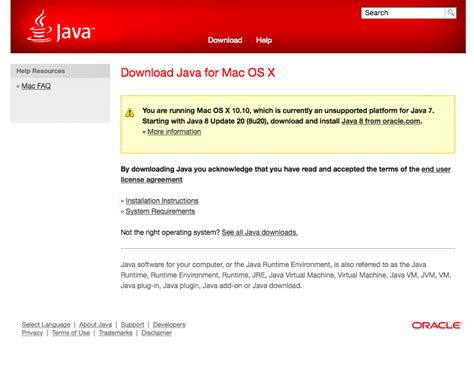Click the yellow warning triangle icon
Screen dimensions: 474x366
point(130,113)
